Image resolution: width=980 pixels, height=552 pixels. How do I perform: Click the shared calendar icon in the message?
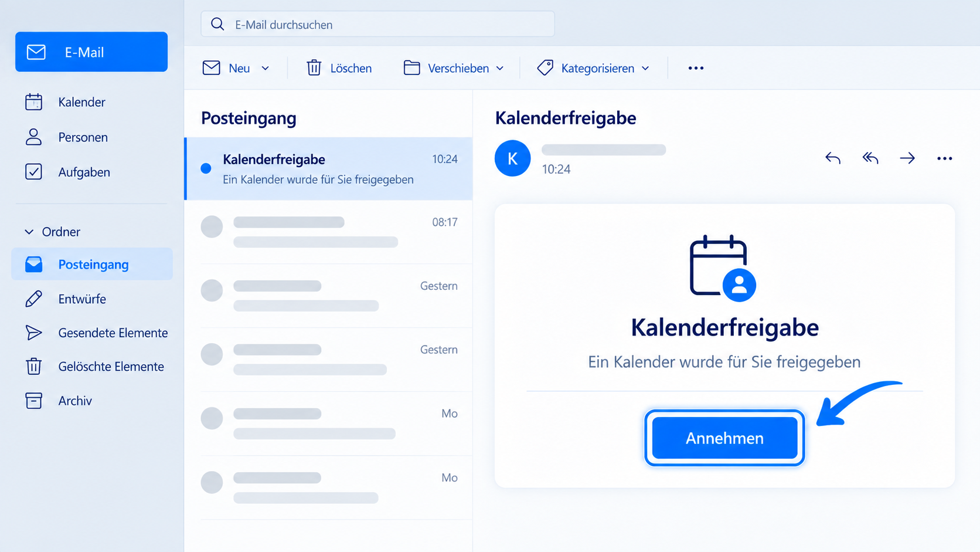[723, 268]
